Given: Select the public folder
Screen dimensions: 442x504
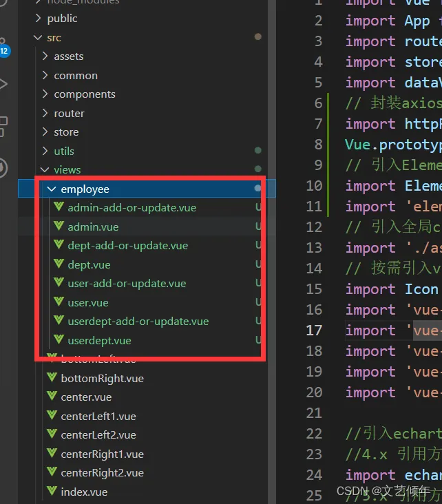Looking at the screenshot, I should (x=62, y=19).
